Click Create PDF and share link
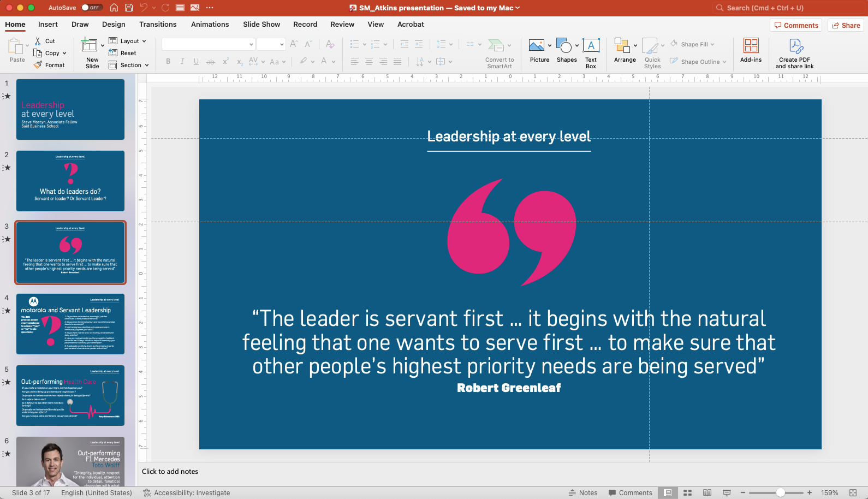Screen dimensions: 868x499 point(795,54)
